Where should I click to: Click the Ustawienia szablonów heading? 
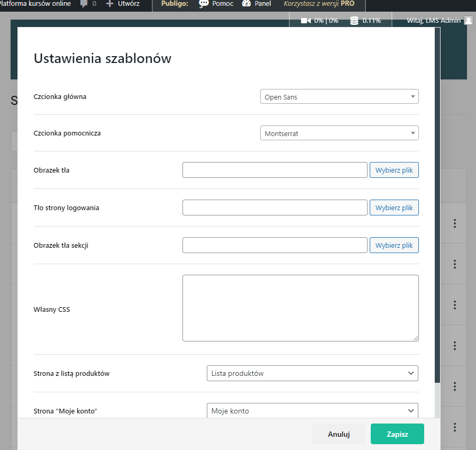tap(103, 58)
